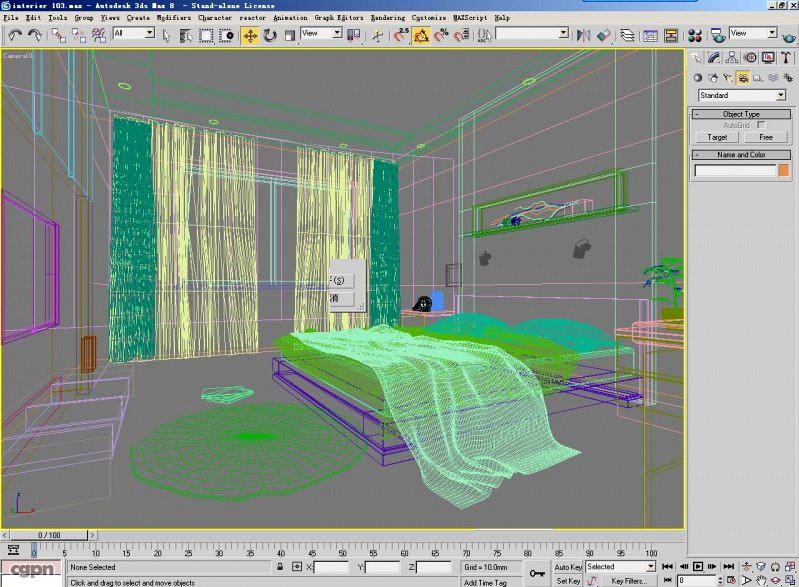Click the Target camera button
The width and height of the screenshot is (799, 587).
click(x=717, y=137)
